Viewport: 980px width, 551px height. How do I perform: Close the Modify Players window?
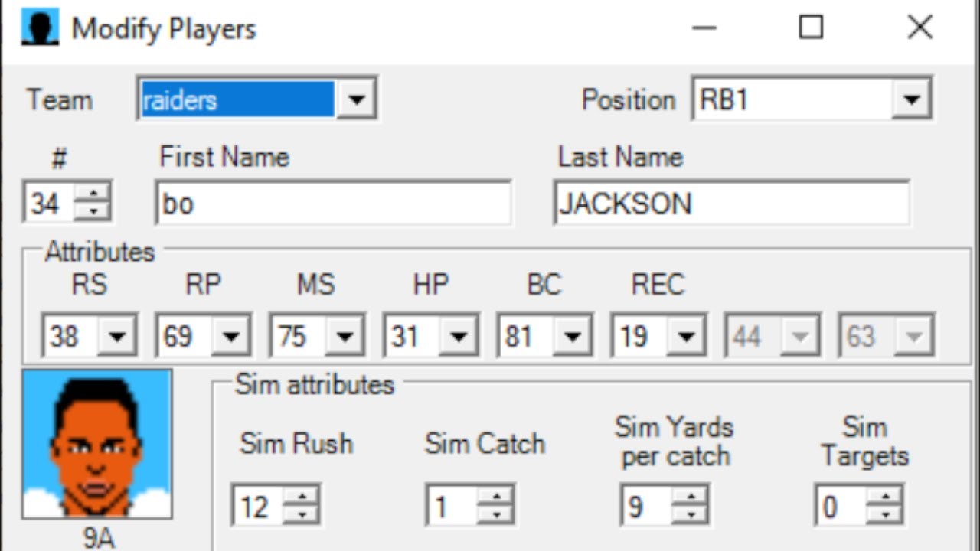[920, 28]
